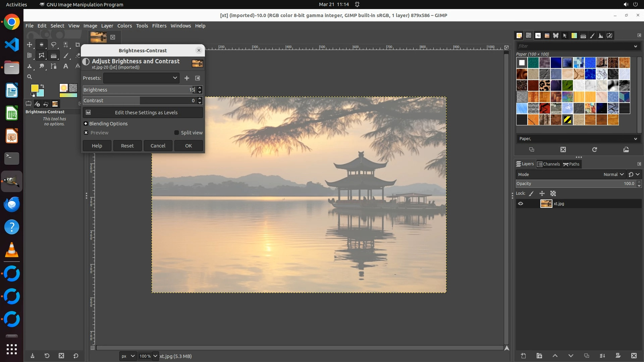The height and width of the screenshot is (362, 644).
Task: Click the Reset button
Action: click(x=127, y=146)
